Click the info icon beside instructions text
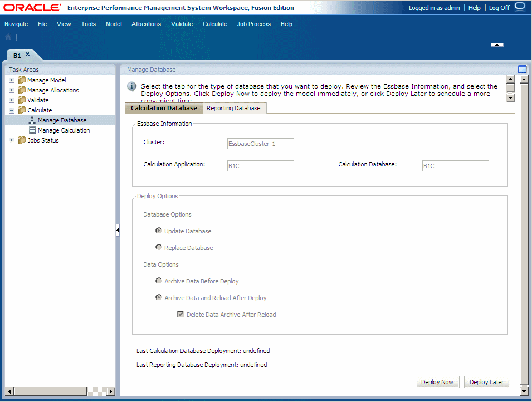This screenshot has height=402, width=532. (x=131, y=86)
